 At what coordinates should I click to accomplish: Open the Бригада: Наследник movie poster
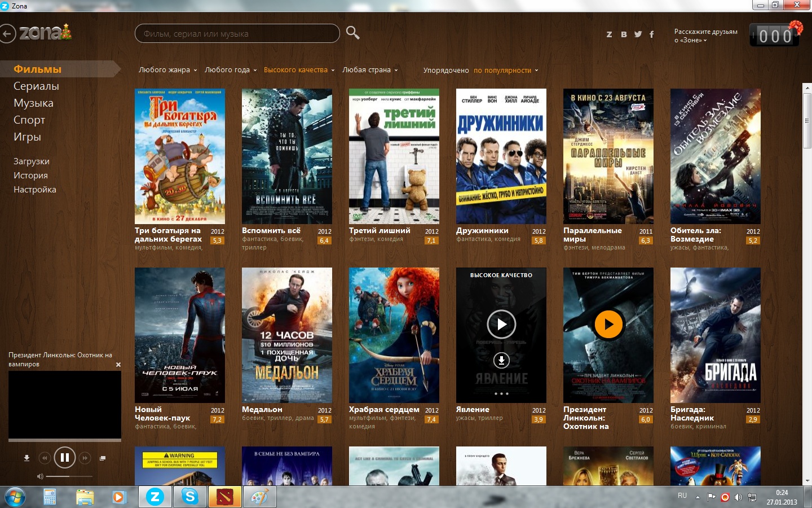[716, 335]
